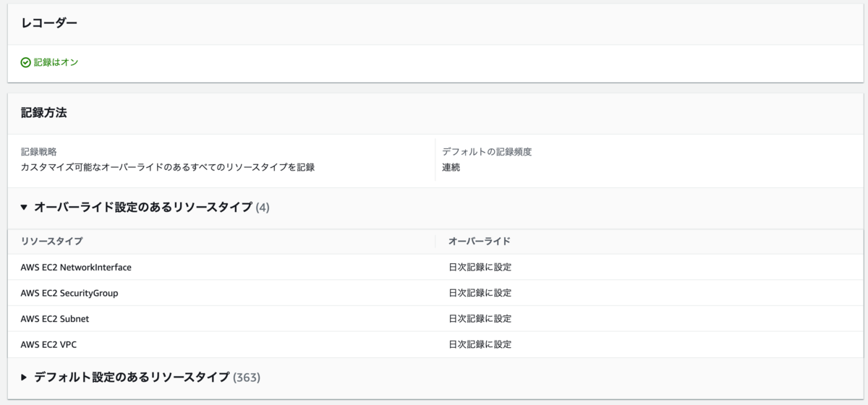Viewport: 868px width, 405px height.
Task: Click the オーバーライド column header
Action: pyautogui.click(x=479, y=241)
